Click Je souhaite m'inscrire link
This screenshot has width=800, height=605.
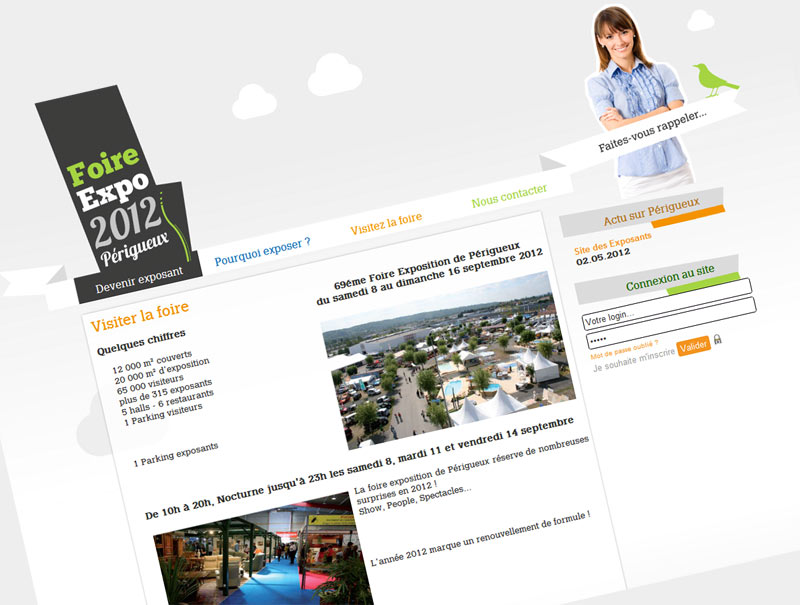coord(634,360)
